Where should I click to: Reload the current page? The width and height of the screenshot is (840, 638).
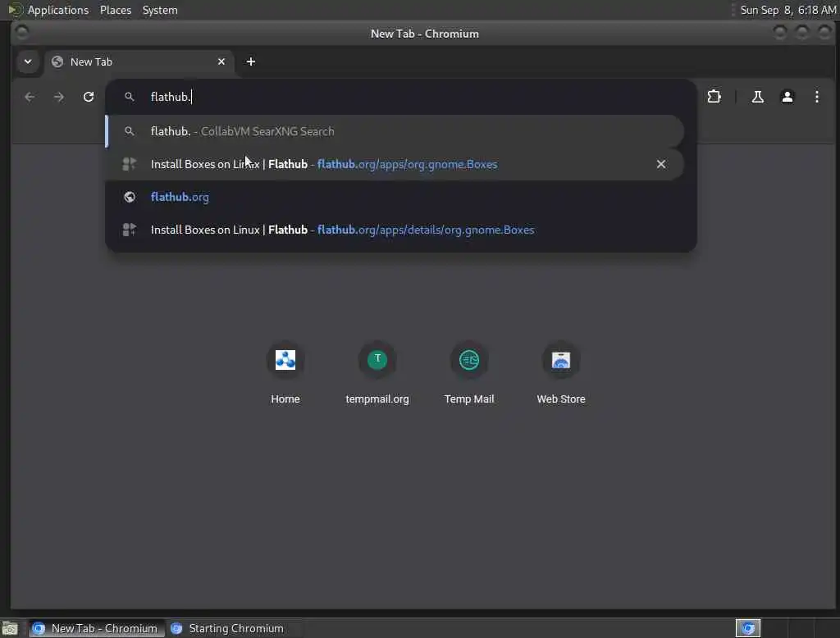tap(89, 97)
